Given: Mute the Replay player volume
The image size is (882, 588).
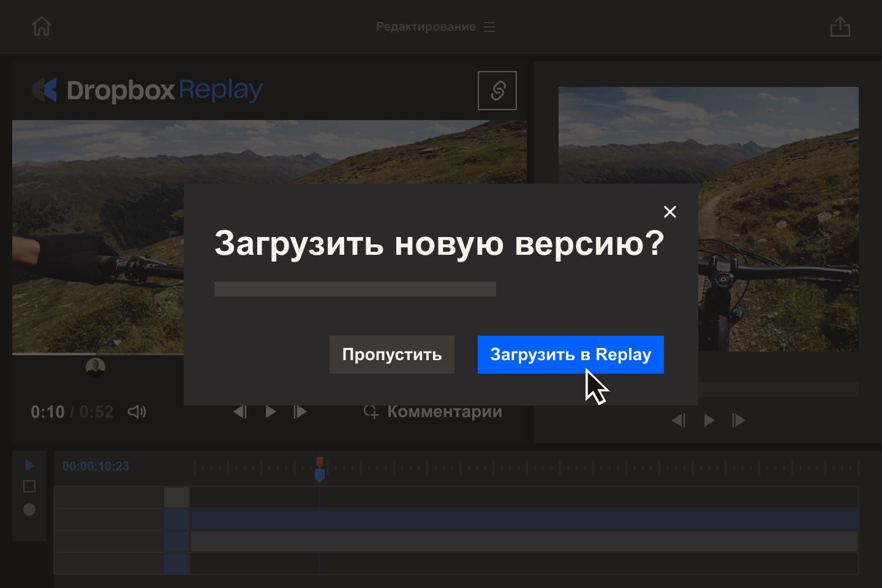Looking at the screenshot, I should (x=137, y=412).
